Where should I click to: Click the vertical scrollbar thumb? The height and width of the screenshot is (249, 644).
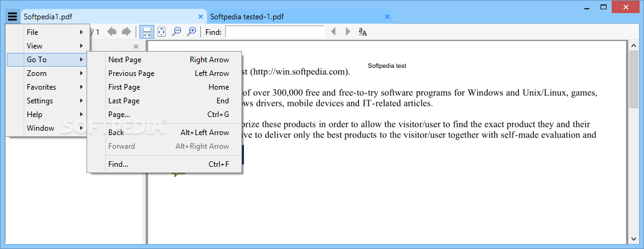632,78
